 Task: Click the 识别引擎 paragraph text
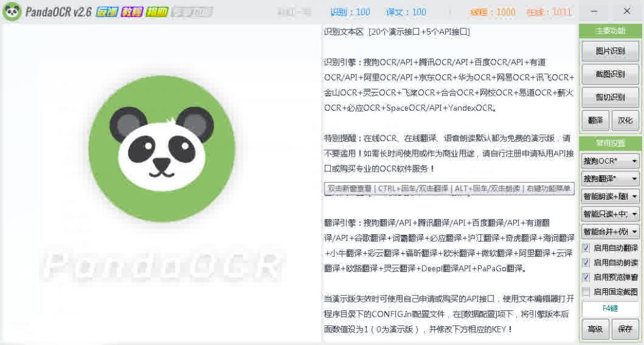pos(448,85)
